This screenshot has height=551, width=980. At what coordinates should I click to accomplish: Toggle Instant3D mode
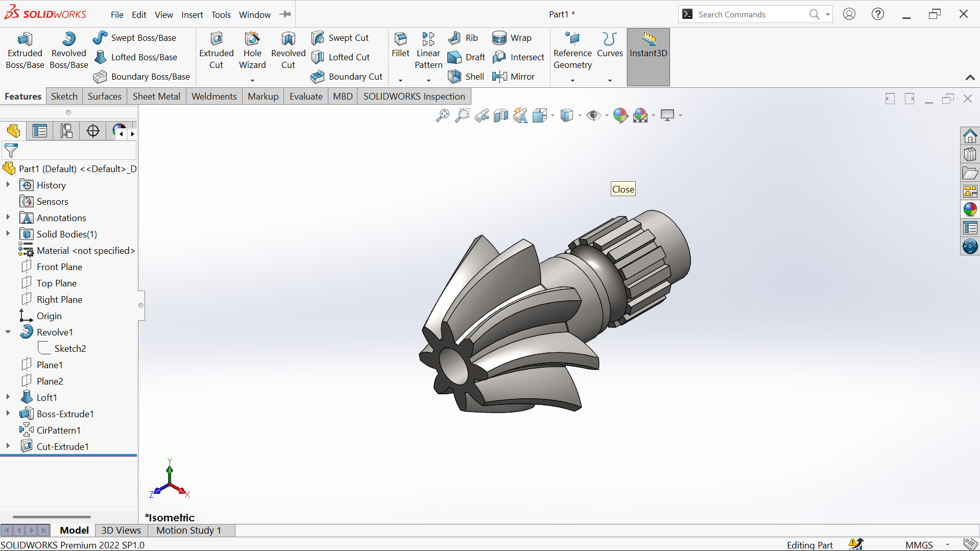pyautogui.click(x=648, y=57)
